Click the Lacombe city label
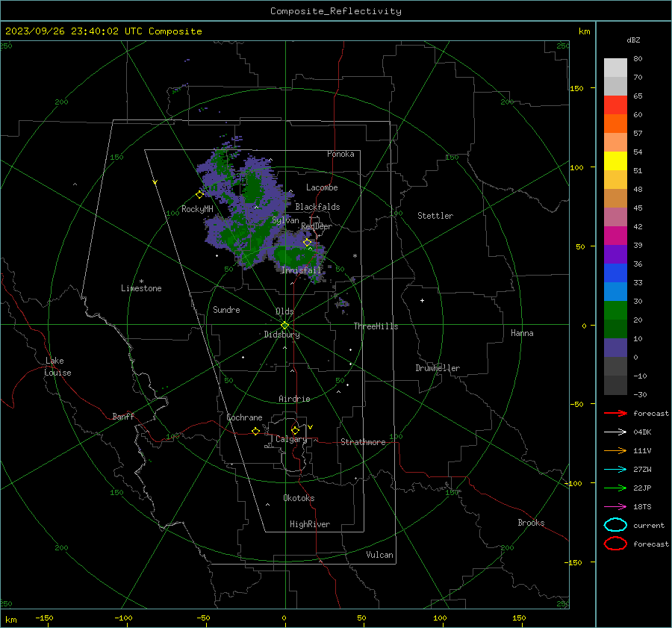The width and height of the screenshot is (672, 628). pos(322,187)
